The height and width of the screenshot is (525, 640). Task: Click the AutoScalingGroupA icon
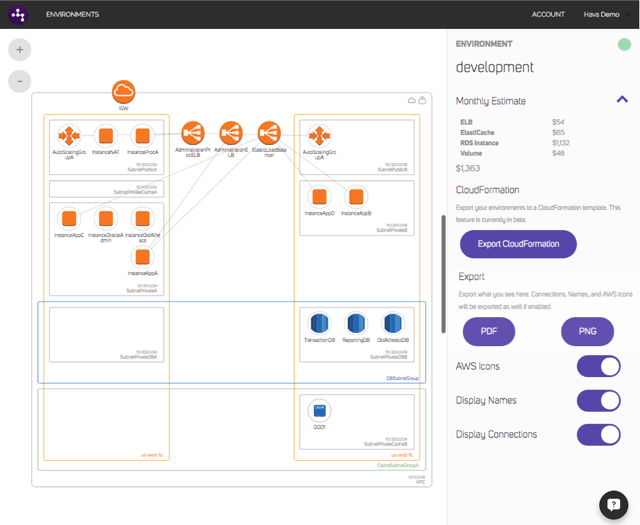(69, 135)
